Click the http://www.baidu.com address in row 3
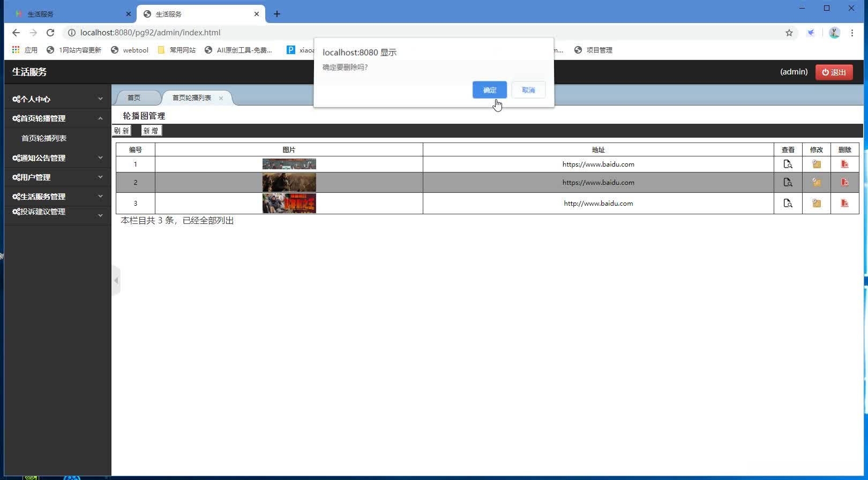This screenshot has height=480, width=868. (598, 204)
